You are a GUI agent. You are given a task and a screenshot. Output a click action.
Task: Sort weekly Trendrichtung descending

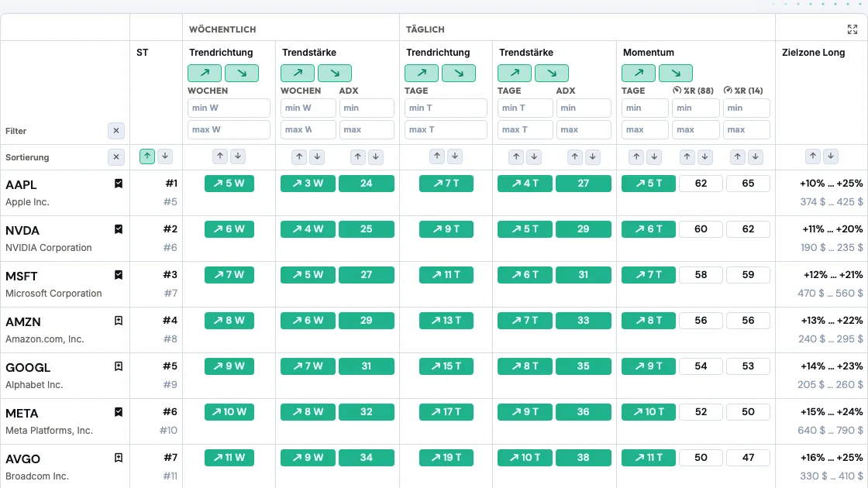(x=238, y=156)
